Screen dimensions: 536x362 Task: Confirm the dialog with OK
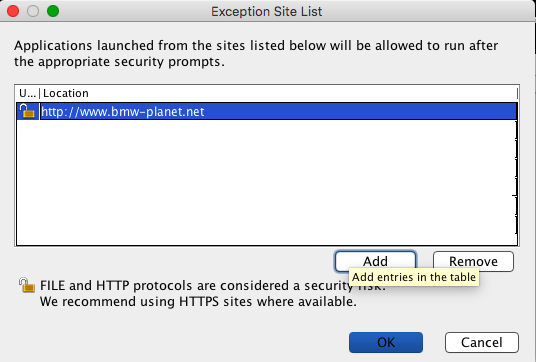(x=386, y=342)
